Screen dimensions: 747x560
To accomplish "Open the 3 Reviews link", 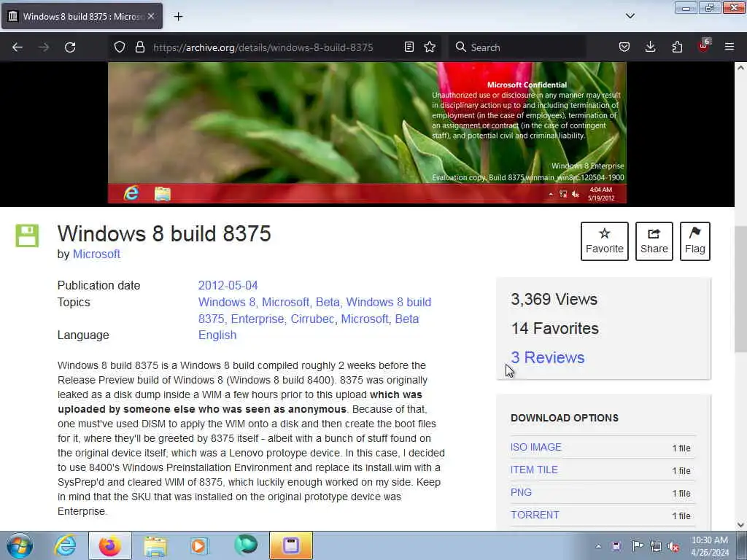I will (x=547, y=357).
